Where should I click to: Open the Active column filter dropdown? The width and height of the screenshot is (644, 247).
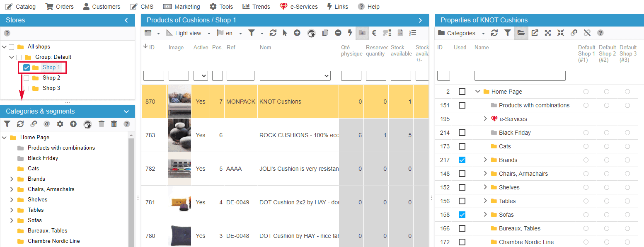[x=201, y=76]
